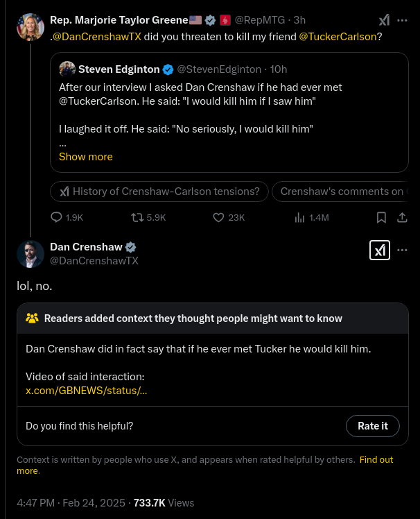Open the x.com/GBNEWS/status link

tap(86, 391)
